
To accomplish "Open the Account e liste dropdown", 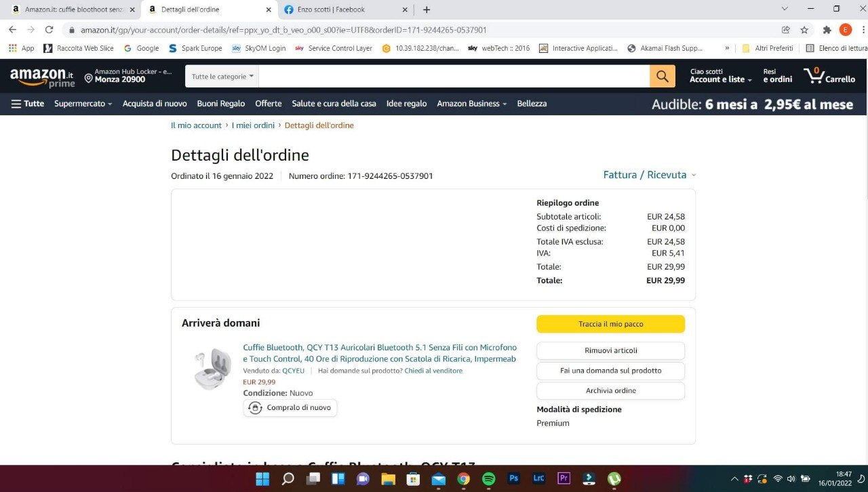I will pyautogui.click(x=720, y=79).
